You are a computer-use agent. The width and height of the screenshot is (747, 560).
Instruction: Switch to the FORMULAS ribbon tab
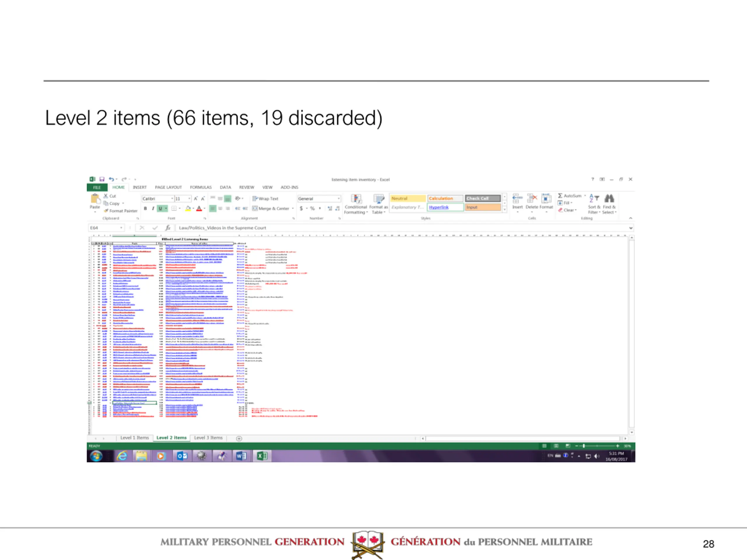click(200, 187)
